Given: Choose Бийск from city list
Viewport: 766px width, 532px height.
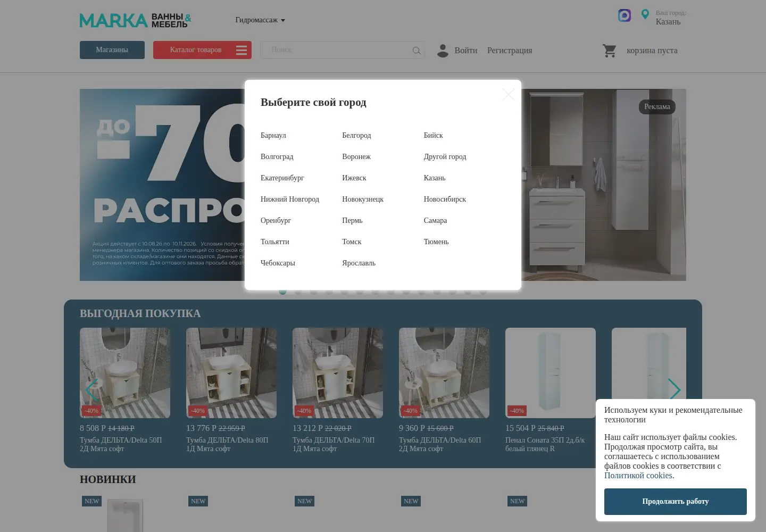Looking at the screenshot, I should click(x=433, y=136).
